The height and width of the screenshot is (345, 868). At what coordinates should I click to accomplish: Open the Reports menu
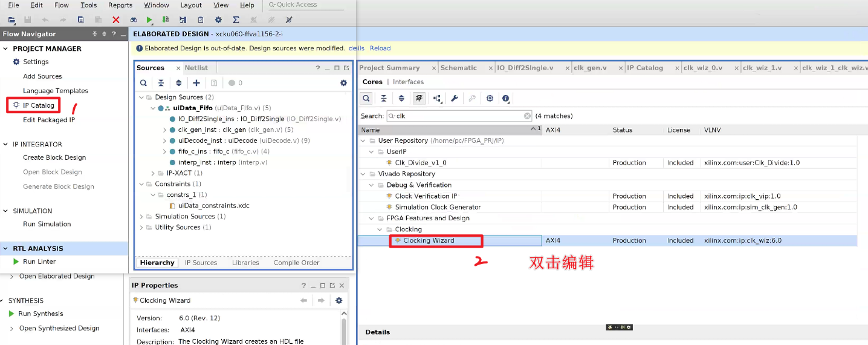tap(120, 5)
